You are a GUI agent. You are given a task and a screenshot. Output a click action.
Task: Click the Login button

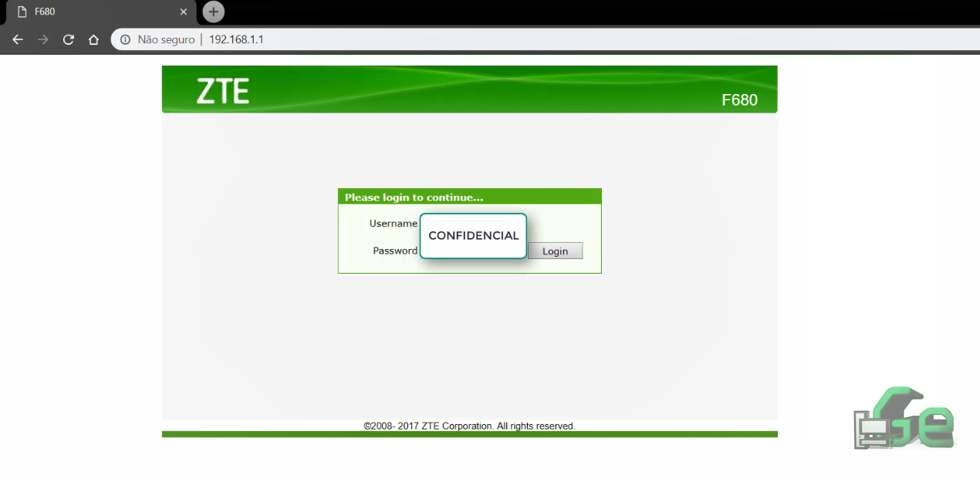[x=555, y=251]
